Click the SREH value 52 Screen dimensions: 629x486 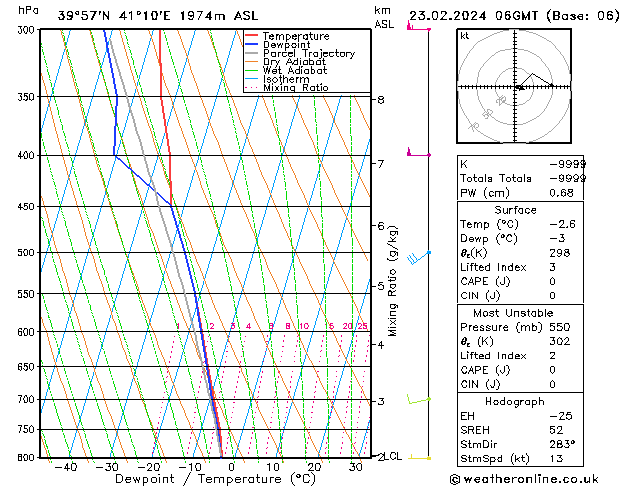pos(556,430)
